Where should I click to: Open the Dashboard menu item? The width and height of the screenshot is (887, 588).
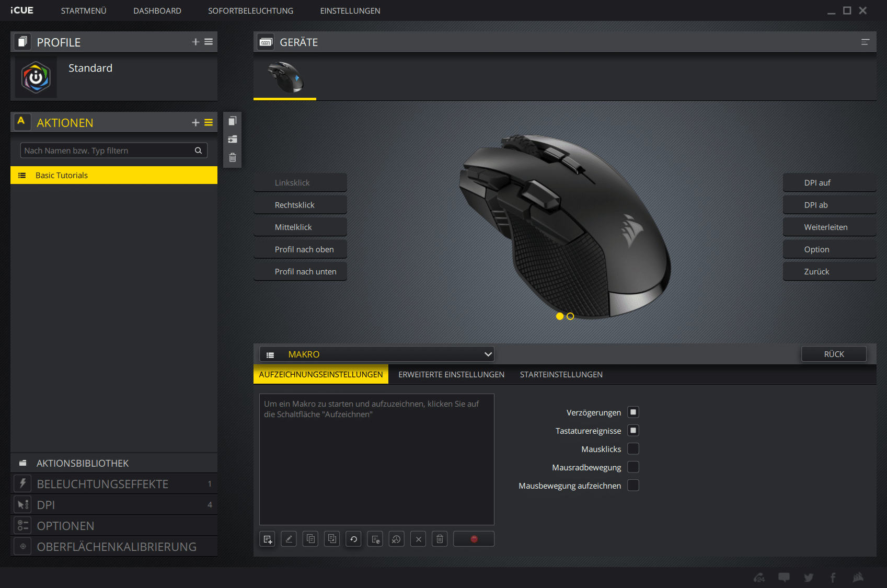(x=157, y=11)
